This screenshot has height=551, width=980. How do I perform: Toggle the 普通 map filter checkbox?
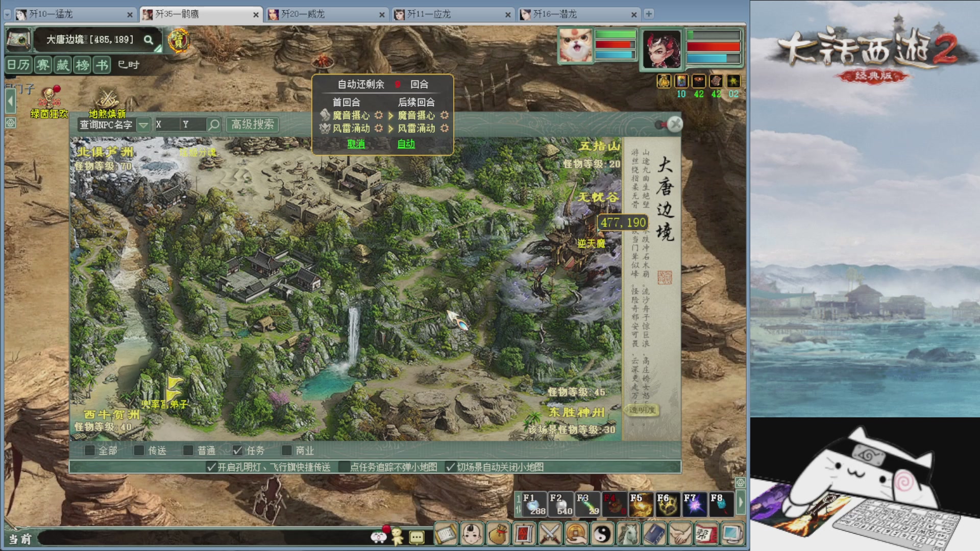click(x=188, y=450)
